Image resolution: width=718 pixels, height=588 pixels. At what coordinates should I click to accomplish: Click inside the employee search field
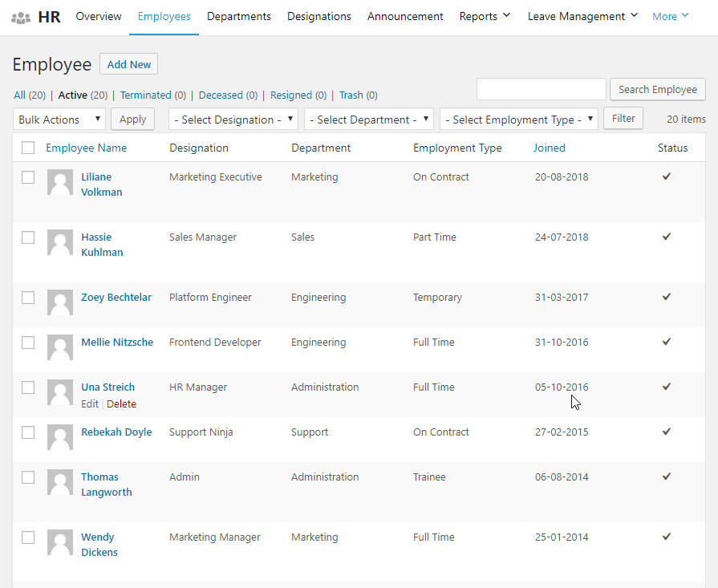pyautogui.click(x=541, y=89)
